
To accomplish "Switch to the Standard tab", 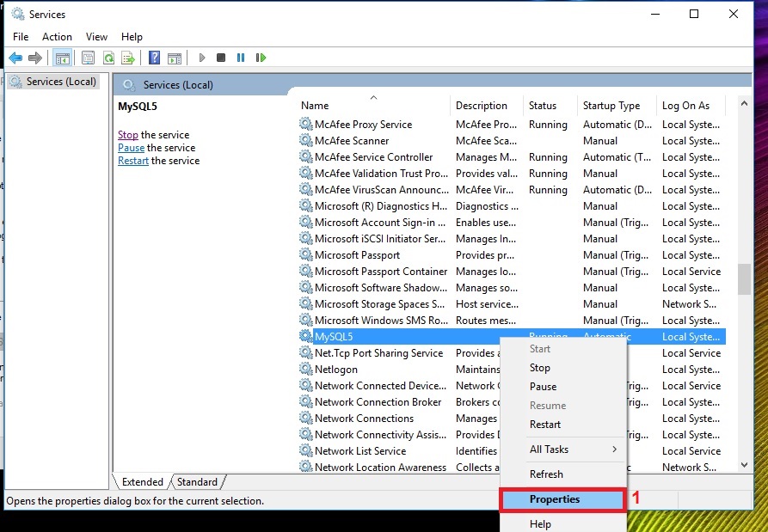I will (x=197, y=482).
